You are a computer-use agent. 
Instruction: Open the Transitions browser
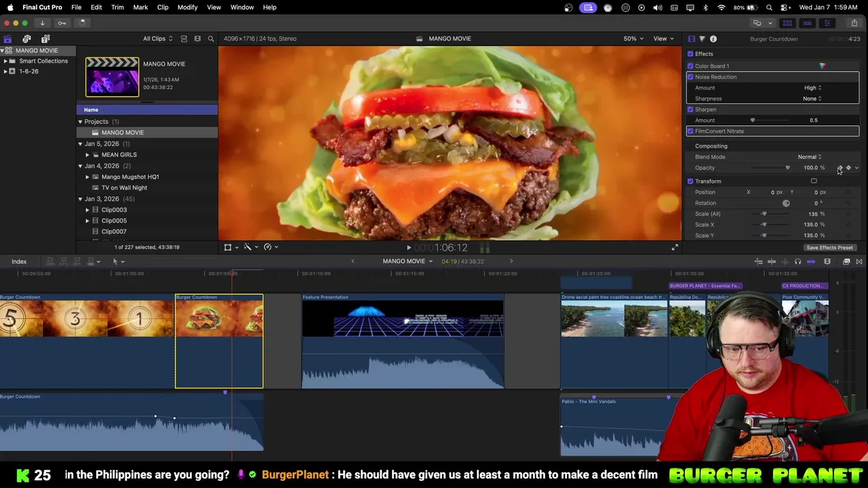point(859,262)
